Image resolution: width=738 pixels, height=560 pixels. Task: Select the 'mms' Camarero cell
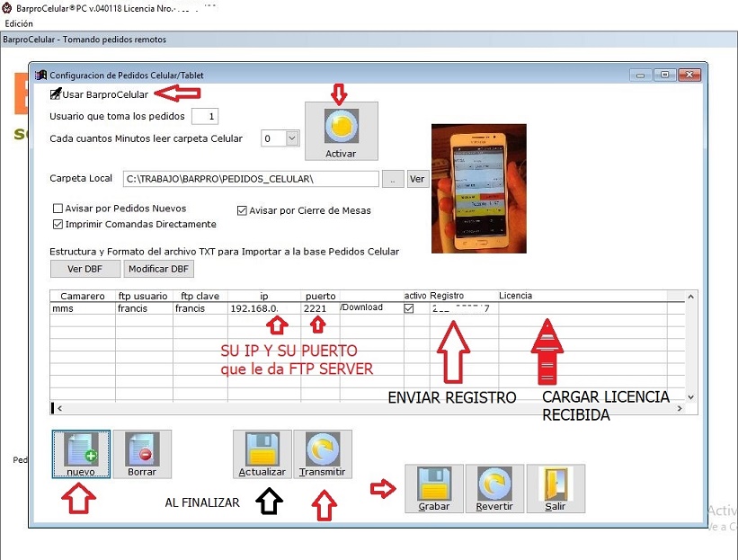click(83, 308)
